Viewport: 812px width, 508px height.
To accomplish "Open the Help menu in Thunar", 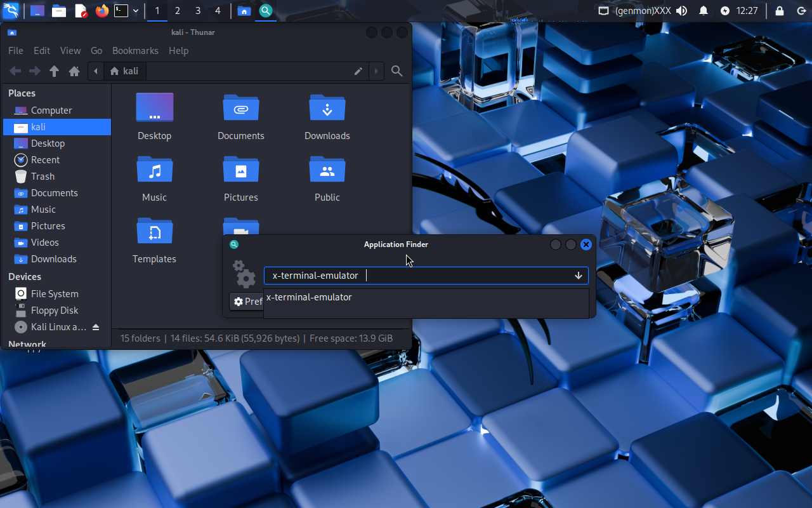I will [179, 51].
